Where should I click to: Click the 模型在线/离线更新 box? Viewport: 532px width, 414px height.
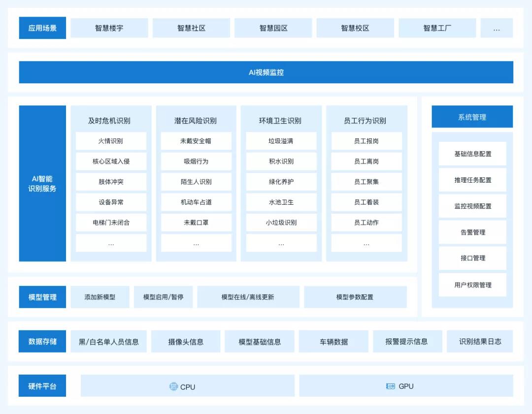point(248,297)
